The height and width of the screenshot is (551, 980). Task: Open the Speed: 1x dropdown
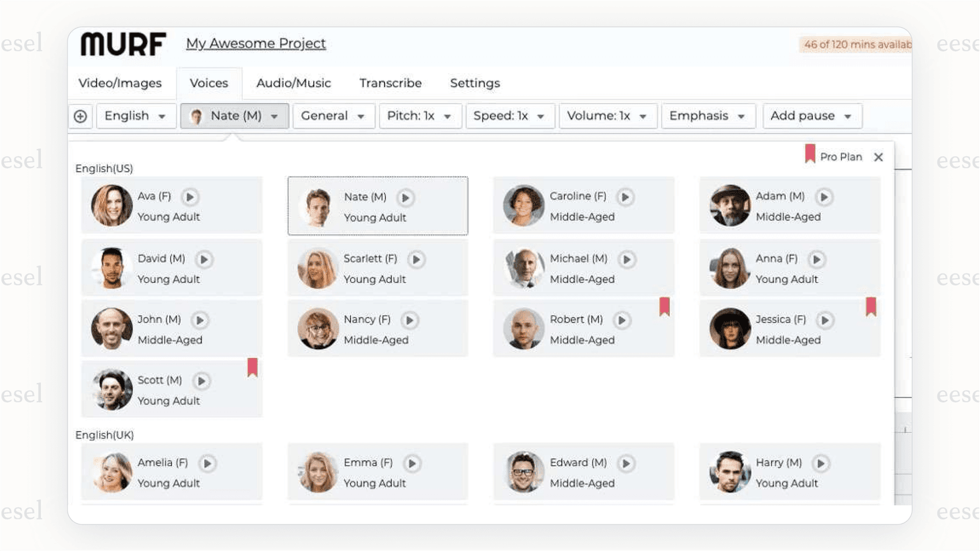click(510, 116)
